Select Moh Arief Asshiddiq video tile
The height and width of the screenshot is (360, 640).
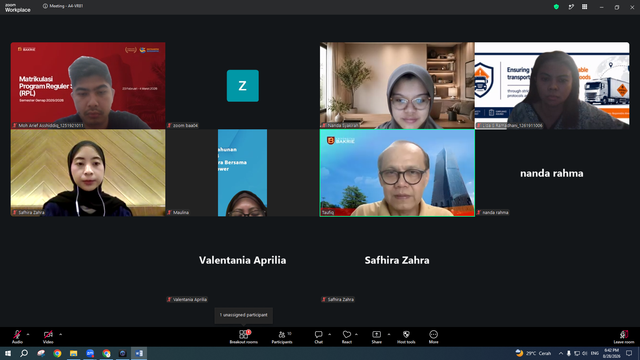click(88, 85)
